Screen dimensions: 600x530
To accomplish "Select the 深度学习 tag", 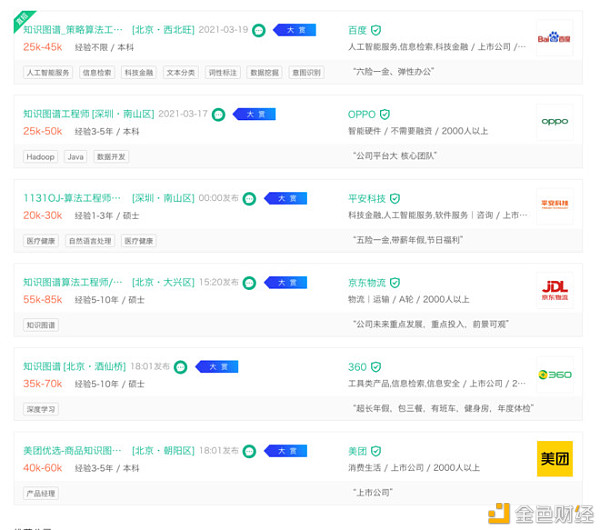I will click(43, 409).
